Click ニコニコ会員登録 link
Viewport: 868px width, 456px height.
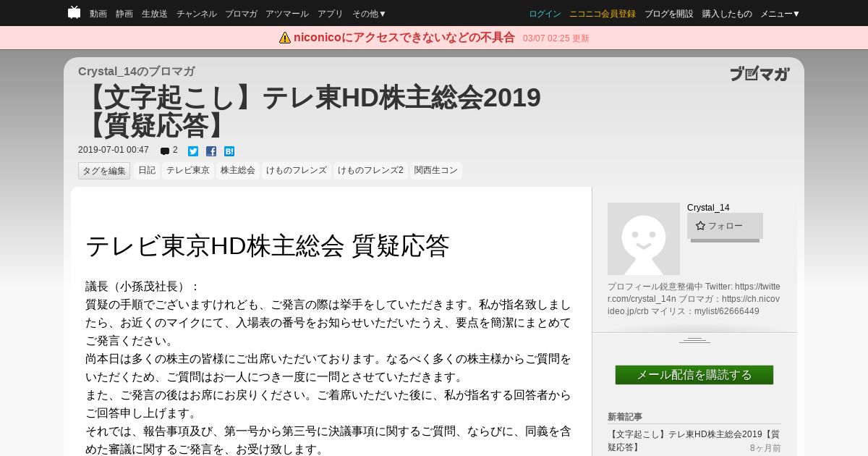coord(603,14)
